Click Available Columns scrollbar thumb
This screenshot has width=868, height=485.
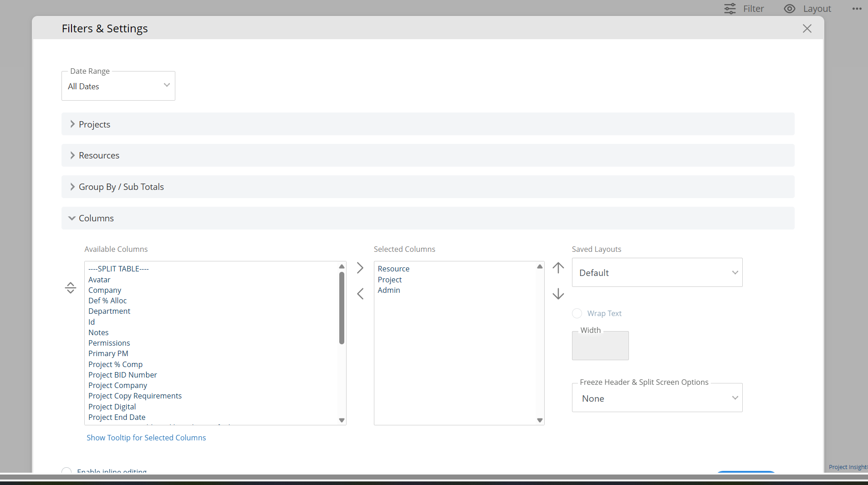[x=342, y=308]
